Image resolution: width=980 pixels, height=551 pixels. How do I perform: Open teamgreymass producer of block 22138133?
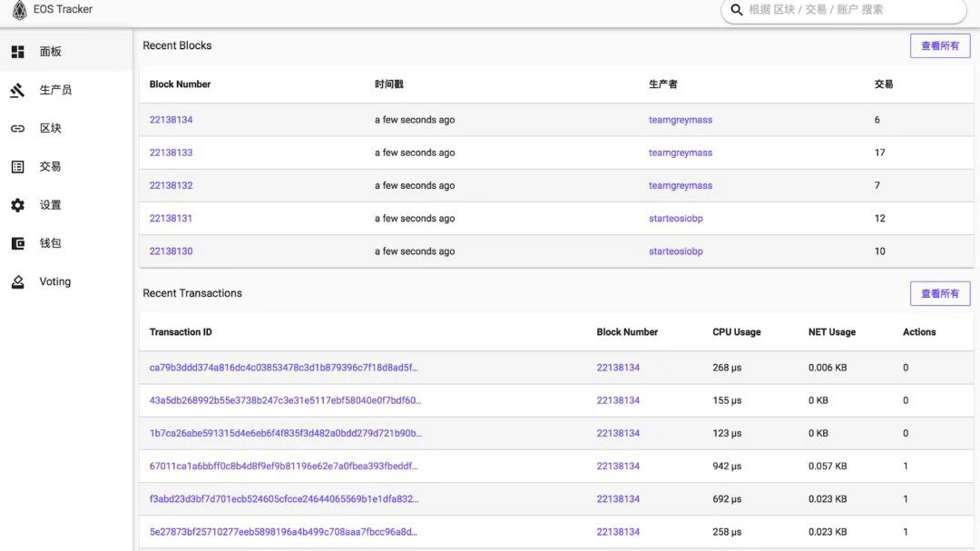tap(680, 153)
